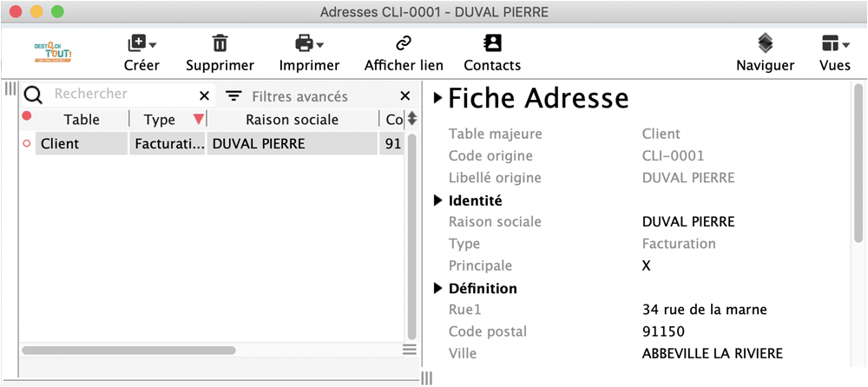Collapse the Définition section
The width and height of the screenshot is (868, 387).
click(437, 288)
